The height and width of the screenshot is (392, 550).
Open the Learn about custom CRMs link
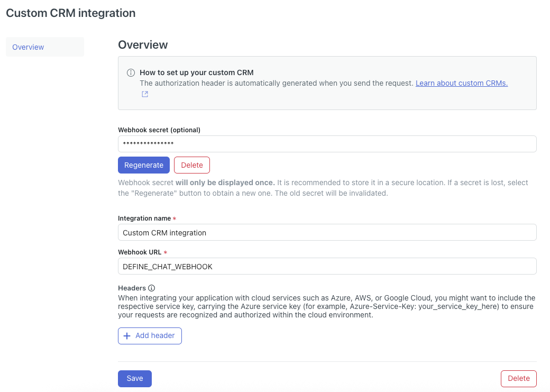461,83
